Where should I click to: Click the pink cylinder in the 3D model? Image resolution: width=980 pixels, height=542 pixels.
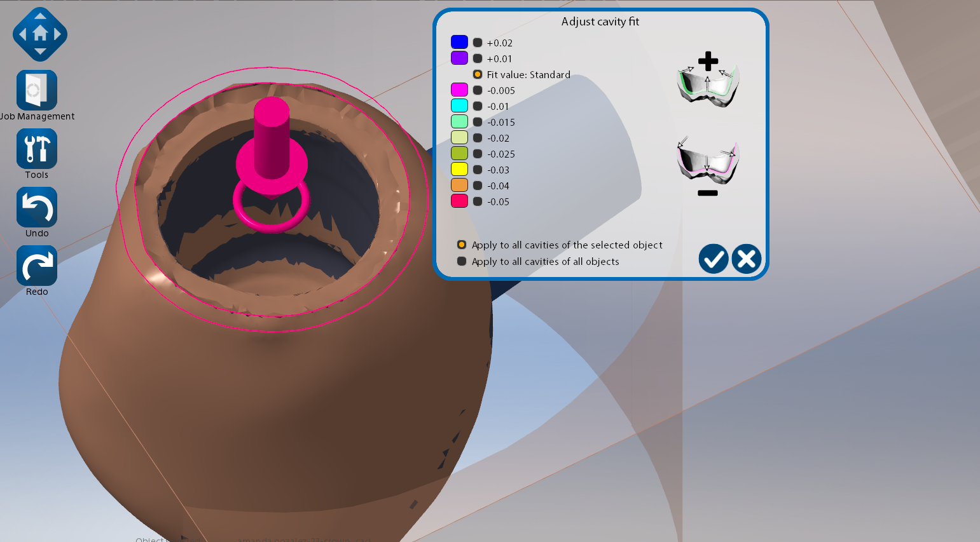272,137
